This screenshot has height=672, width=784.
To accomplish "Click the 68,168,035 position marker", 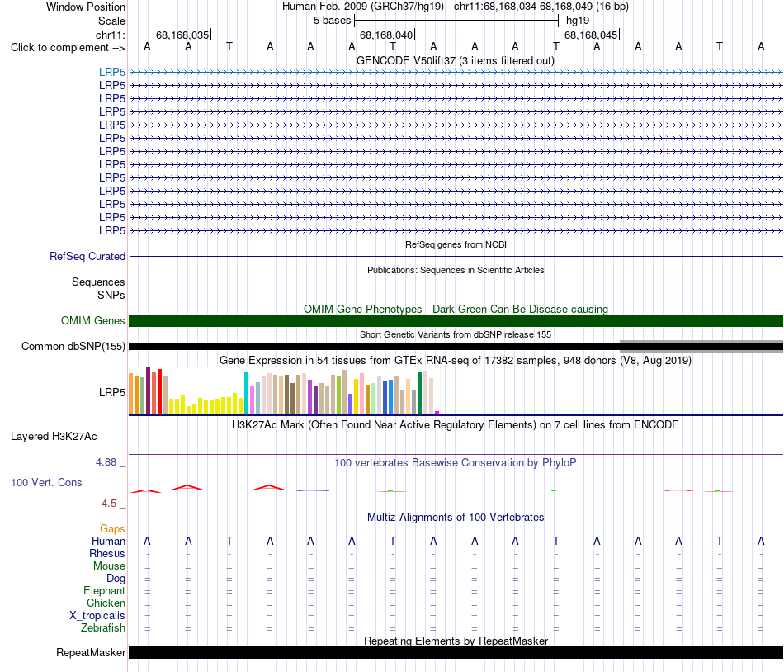I will coord(182,35).
